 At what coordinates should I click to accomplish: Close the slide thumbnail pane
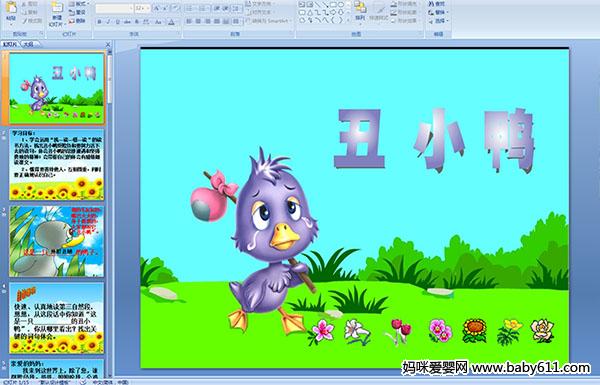(108, 44)
